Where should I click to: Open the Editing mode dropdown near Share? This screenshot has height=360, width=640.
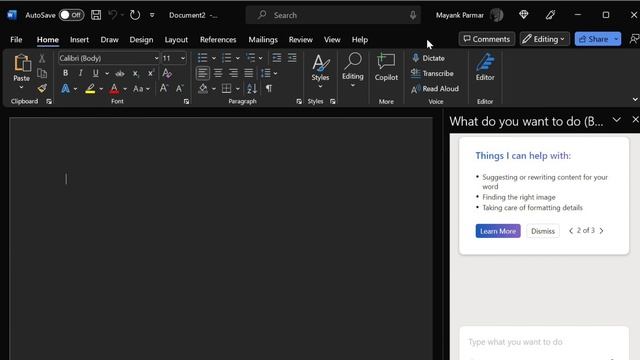pos(544,39)
